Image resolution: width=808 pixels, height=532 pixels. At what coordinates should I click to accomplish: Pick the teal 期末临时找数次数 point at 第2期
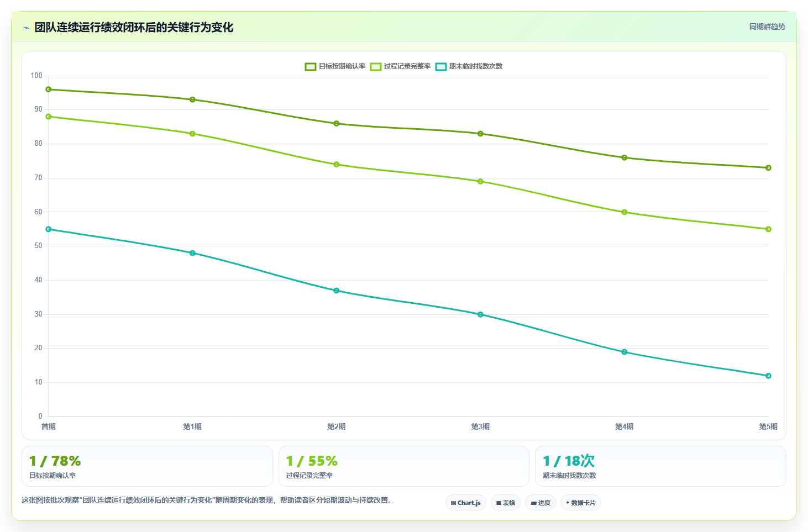(337, 291)
